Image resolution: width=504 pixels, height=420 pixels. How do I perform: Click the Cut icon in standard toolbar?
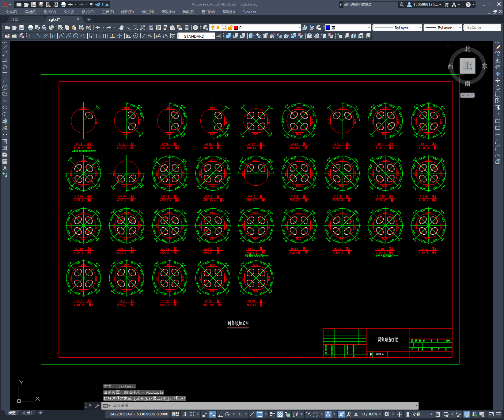point(60,28)
